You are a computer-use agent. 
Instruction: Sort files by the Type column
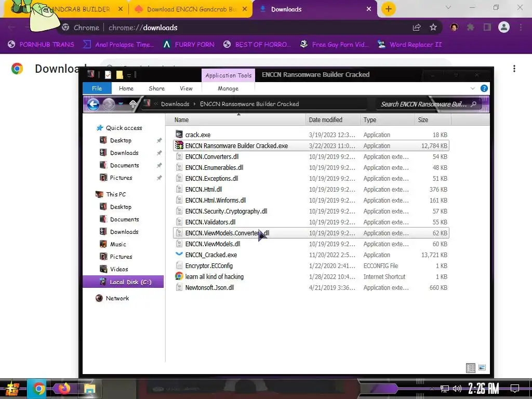pyautogui.click(x=370, y=120)
